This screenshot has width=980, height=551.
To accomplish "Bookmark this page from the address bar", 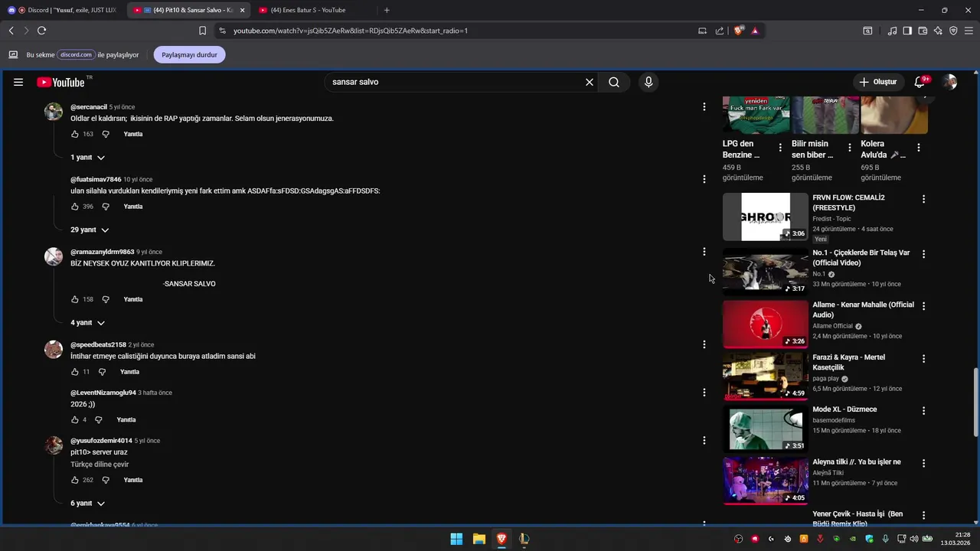I will click(202, 31).
